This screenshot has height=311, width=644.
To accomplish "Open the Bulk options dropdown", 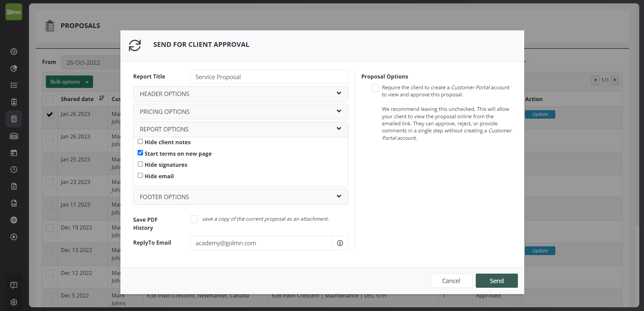I will [x=69, y=82].
